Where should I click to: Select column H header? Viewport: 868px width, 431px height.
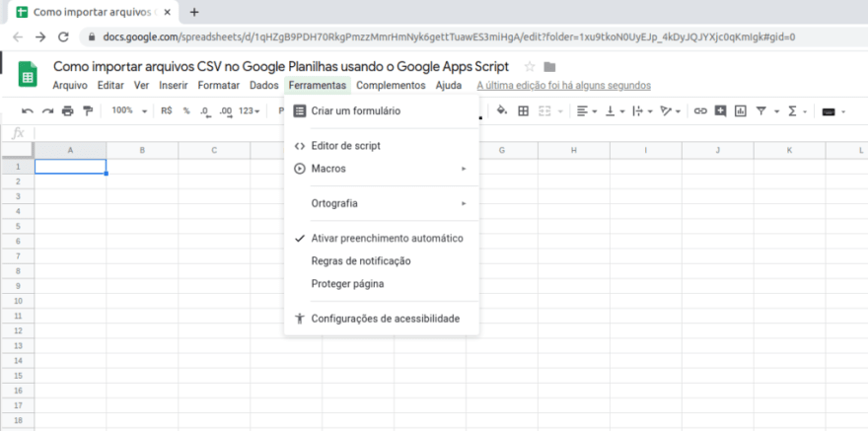pos(574,151)
